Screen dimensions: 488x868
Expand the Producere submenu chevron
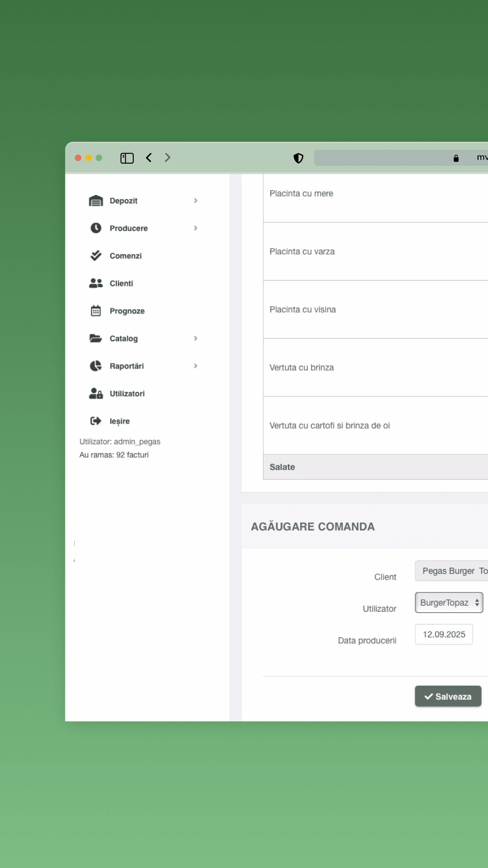click(x=196, y=228)
